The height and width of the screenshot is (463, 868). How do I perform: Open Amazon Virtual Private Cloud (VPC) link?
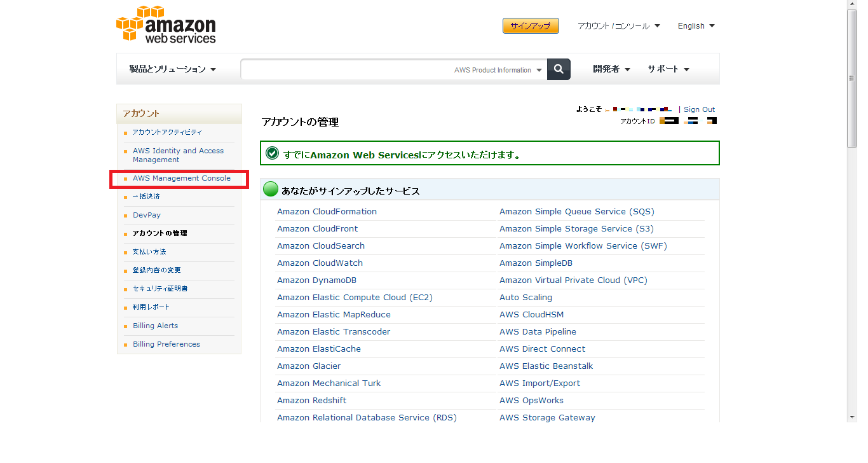pyautogui.click(x=573, y=280)
